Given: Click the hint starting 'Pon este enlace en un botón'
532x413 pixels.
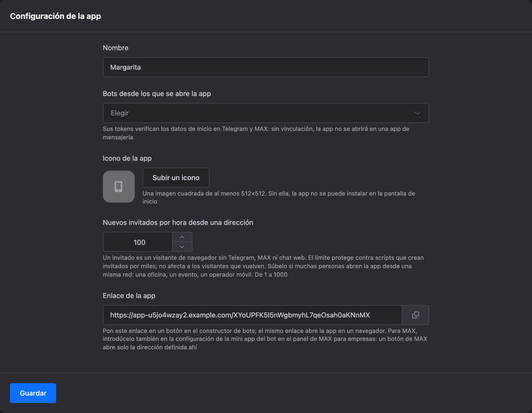Looking at the screenshot, I should tap(265, 339).
